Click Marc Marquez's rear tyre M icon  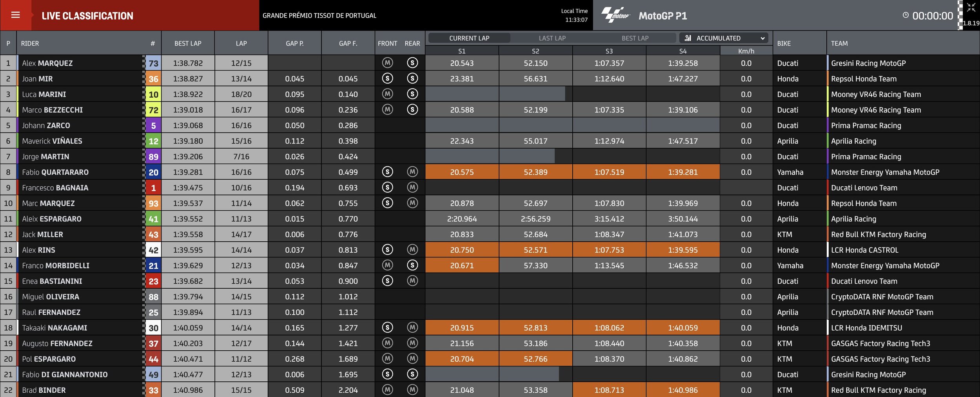(412, 203)
